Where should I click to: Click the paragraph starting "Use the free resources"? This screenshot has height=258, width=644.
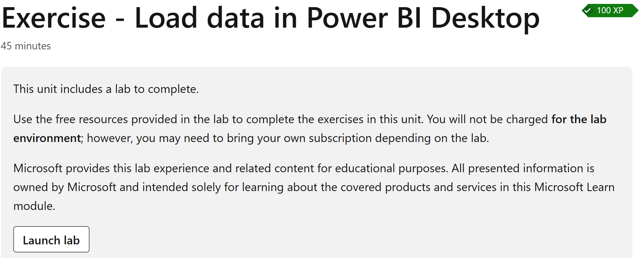tap(310, 129)
